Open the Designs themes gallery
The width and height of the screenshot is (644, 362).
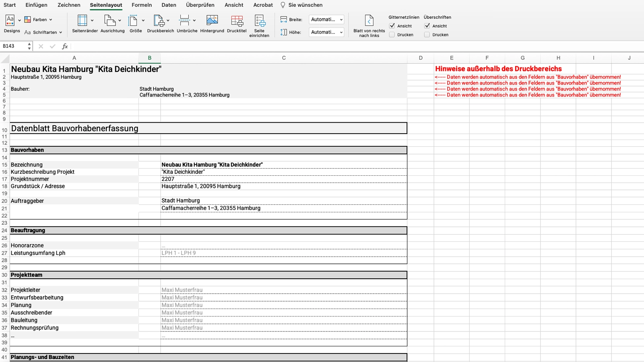pyautogui.click(x=12, y=24)
